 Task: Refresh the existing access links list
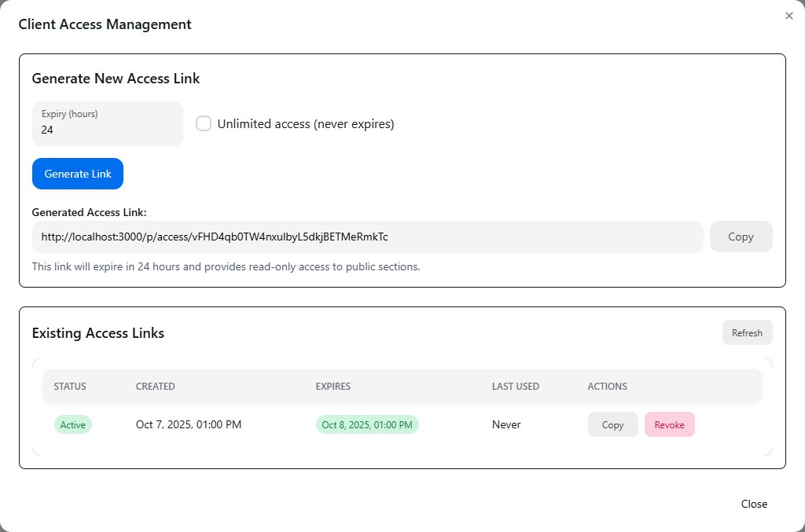coord(746,332)
